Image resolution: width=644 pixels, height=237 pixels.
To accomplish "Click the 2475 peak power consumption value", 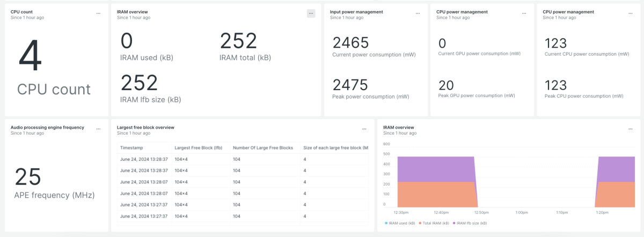I will [350, 85].
